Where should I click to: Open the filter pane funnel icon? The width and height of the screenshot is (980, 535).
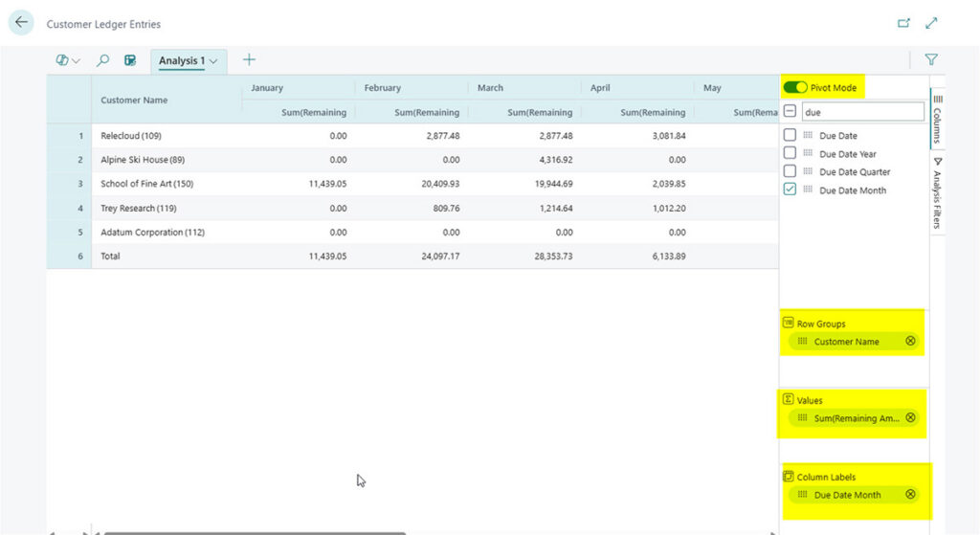click(931, 59)
